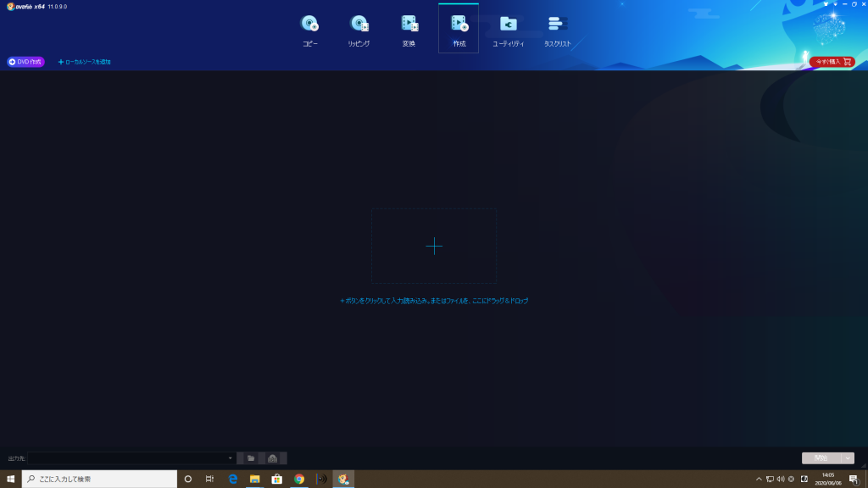Viewport: 868px width, 488px height.
Task: Select the ISO image output icon
Action: 273,458
